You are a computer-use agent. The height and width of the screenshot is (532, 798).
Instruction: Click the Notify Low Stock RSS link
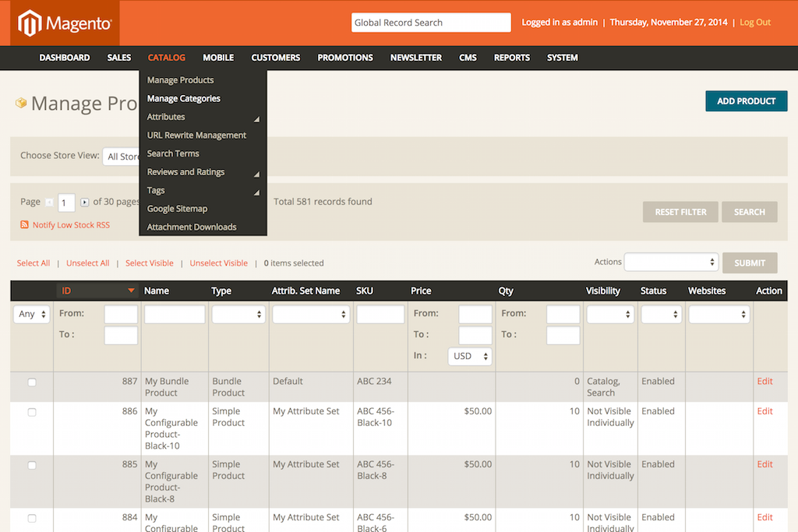click(71, 225)
